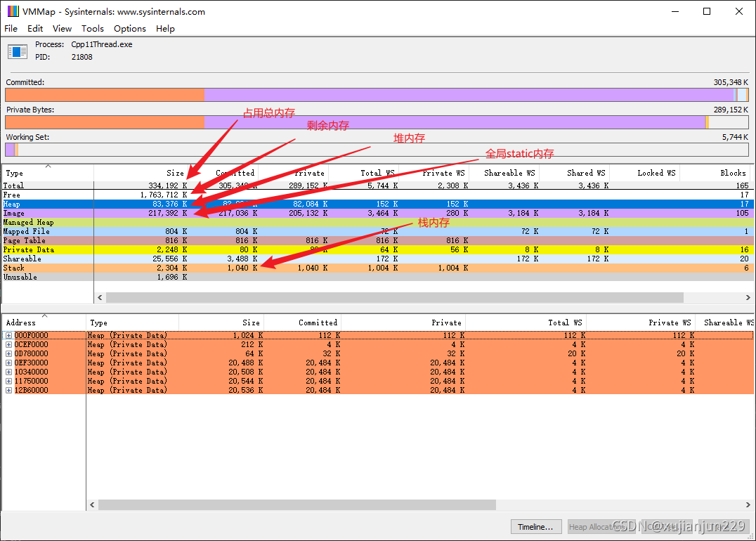Viewport: 756px width, 541px height.
Task: Click the Private Bytes usage bar
Action: tap(377, 122)
